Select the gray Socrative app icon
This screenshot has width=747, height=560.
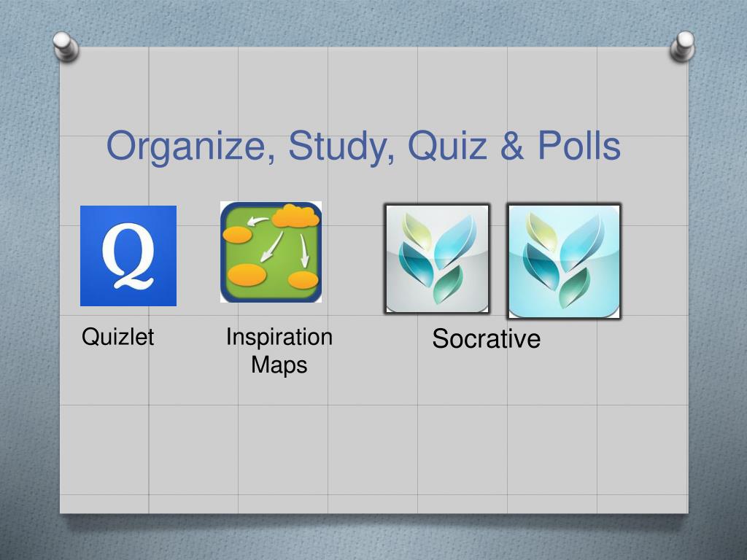tap(437, 259)
